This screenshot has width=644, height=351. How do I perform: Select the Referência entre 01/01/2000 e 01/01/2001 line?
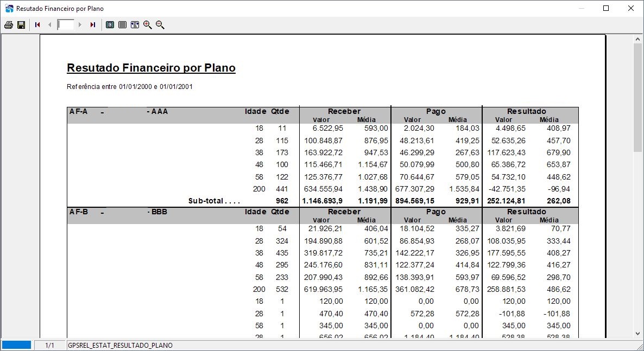130,87
